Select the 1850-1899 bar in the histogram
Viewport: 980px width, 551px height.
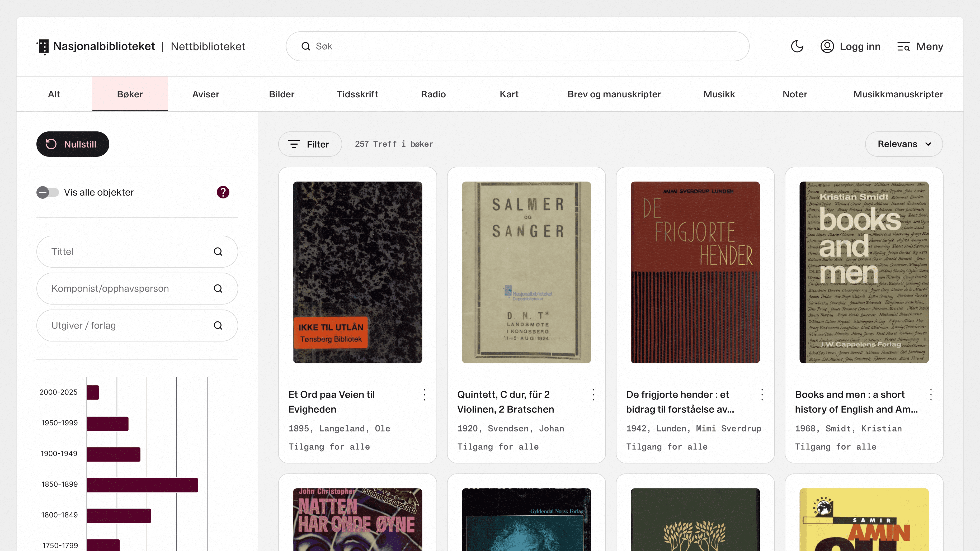coord(142,485)
